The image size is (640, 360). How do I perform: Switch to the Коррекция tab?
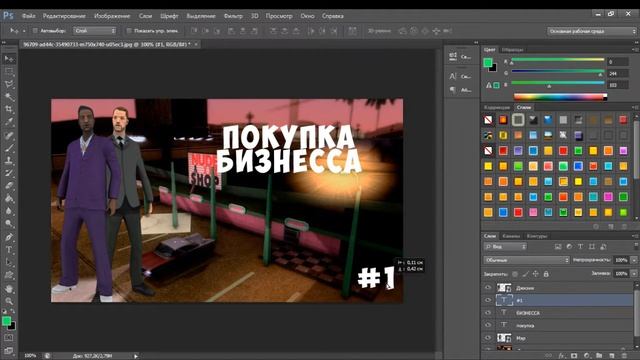click(497, 107)
